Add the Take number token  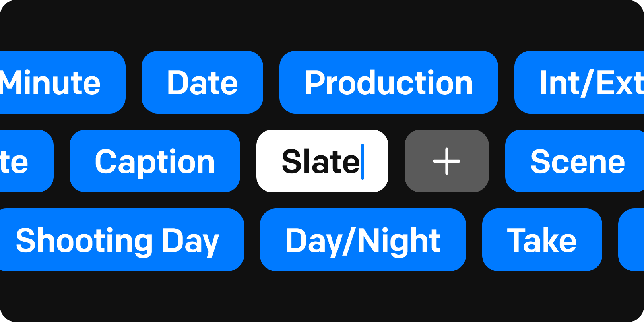coord(542,240)
